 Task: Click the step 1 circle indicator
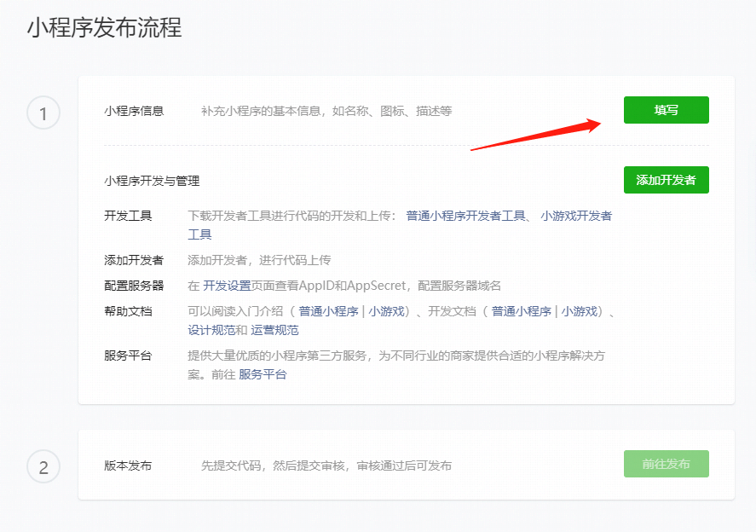pyautogui.click(x=43, y=113)
